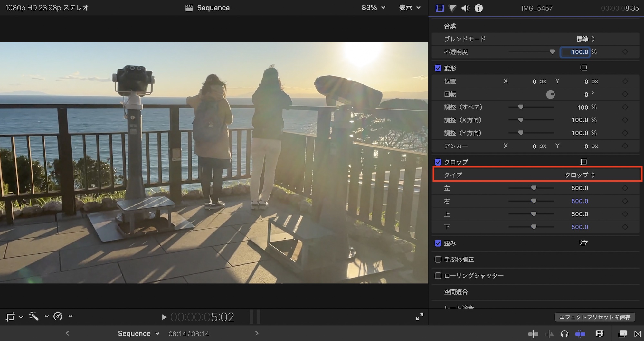Open the ブレンドモード 標準 dropdown

(585, 39)
